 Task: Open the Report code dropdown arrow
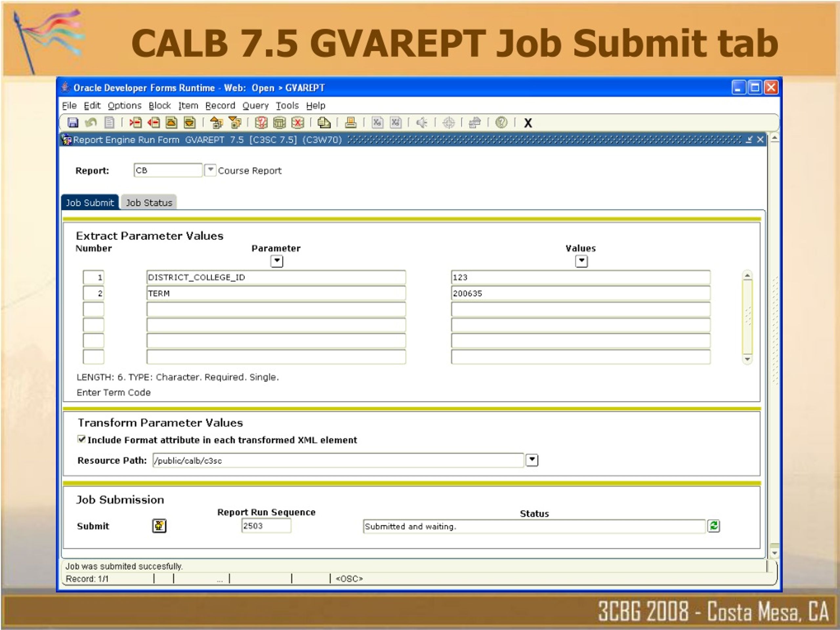tap(210, 170)
